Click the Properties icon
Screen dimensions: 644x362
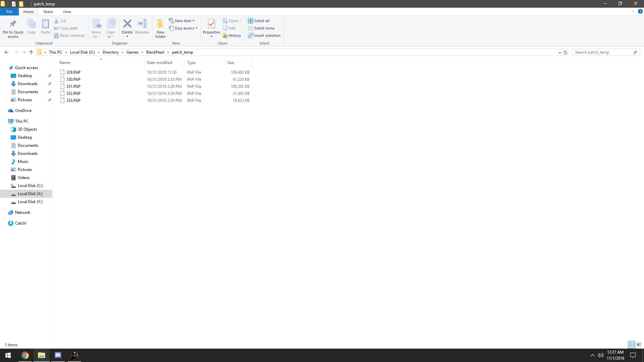[211, 24]
